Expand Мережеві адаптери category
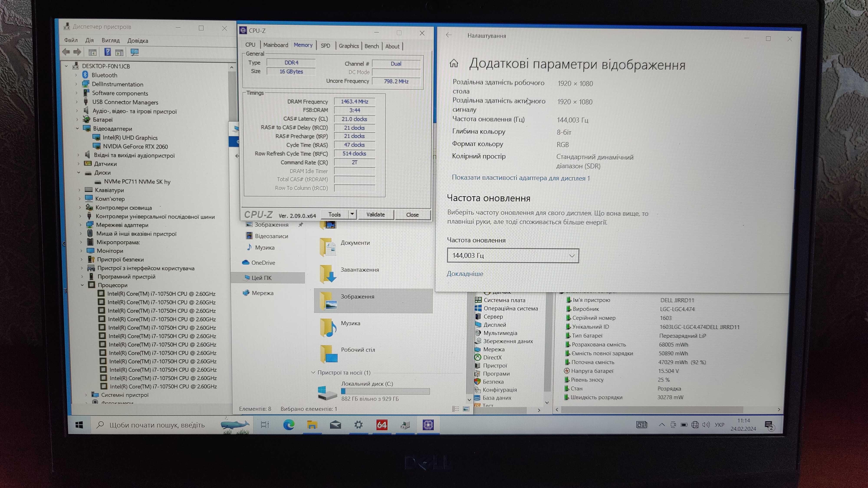Screen dimensions: 868x488 [81, 225]
